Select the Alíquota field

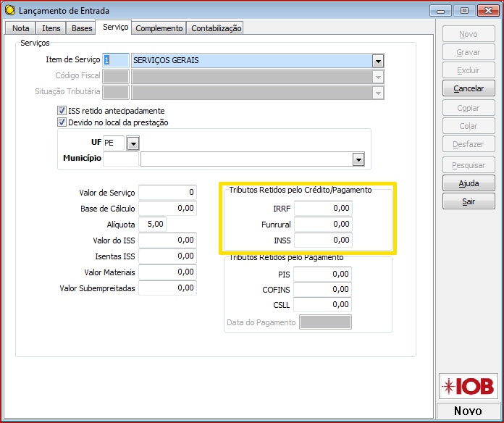(152, 224)
